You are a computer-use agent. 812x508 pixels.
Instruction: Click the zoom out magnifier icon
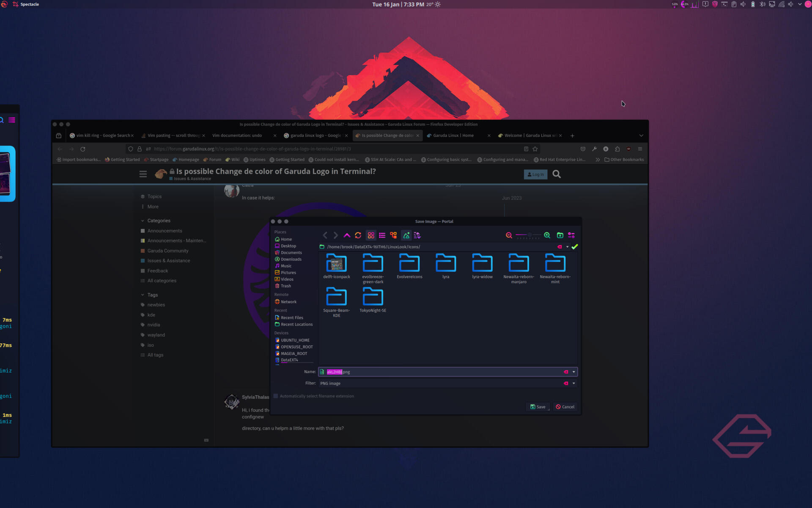(509, 235)
